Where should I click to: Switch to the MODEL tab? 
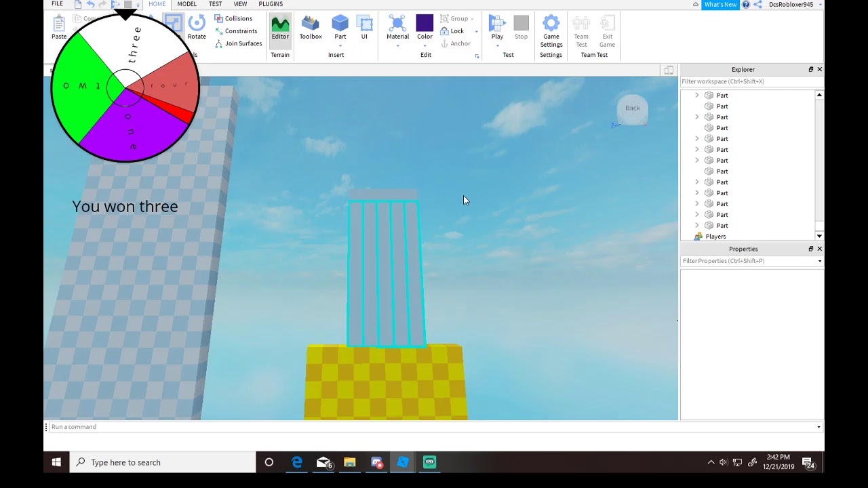point(186,4)
